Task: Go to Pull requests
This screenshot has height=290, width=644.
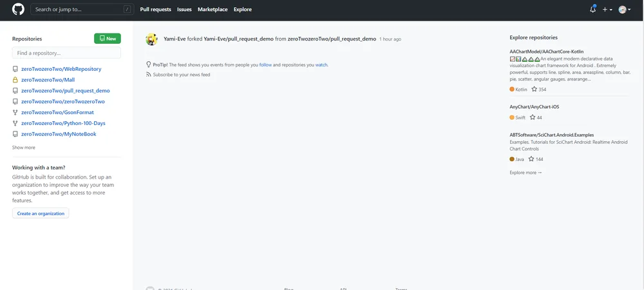Action: [156, 10]
